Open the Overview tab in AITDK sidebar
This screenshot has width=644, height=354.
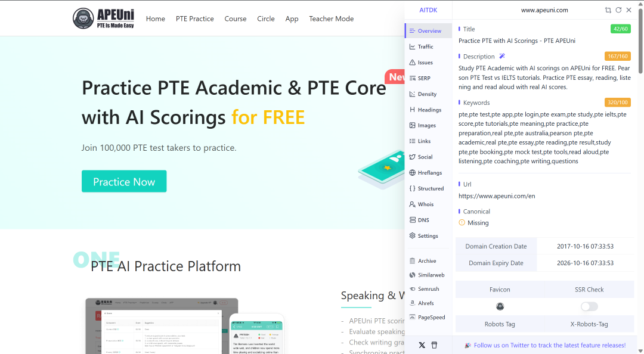[x=428, y=31]
